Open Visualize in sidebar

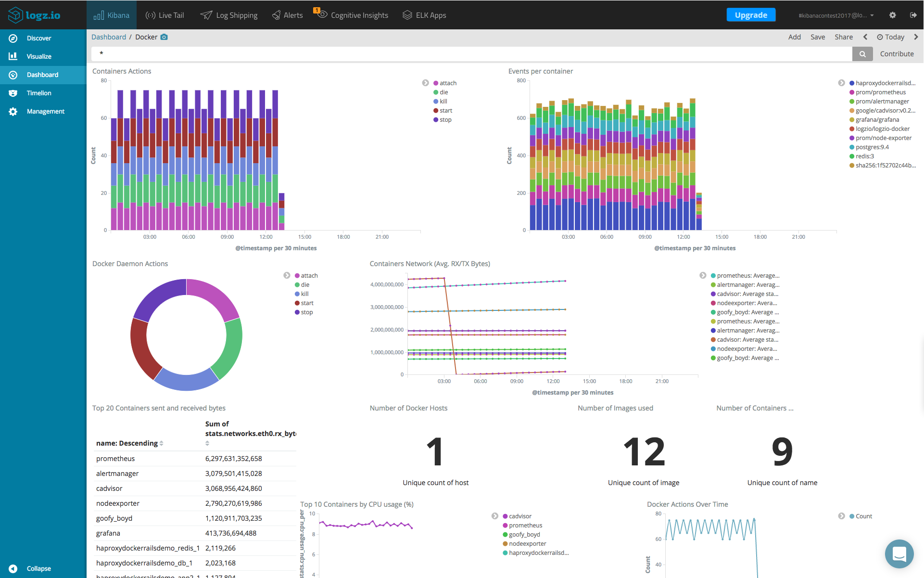tap(43, 56)
